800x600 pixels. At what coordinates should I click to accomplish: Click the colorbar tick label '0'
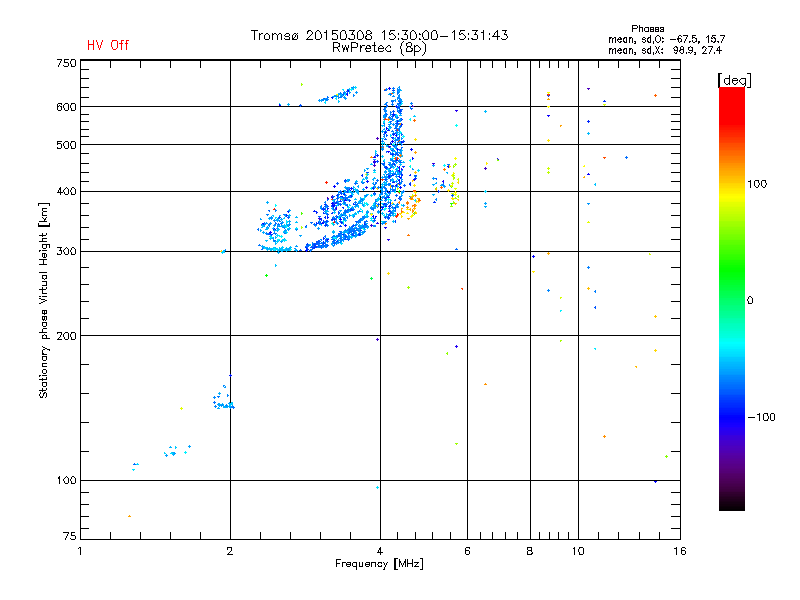point(749,301)
